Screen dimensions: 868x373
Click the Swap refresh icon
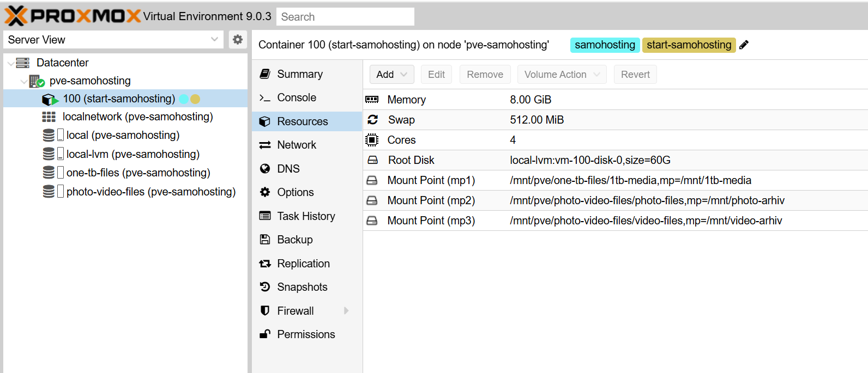pyautogui.click(x=372, y=120)
